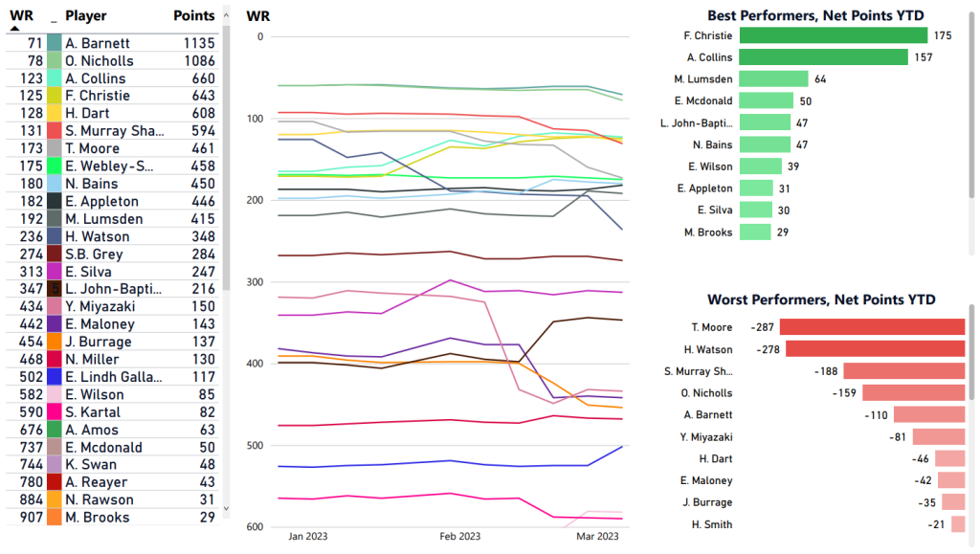
Task: Select H. Dart's yellow color swatch
Action: pyautogui.click(x=55, y=113)
